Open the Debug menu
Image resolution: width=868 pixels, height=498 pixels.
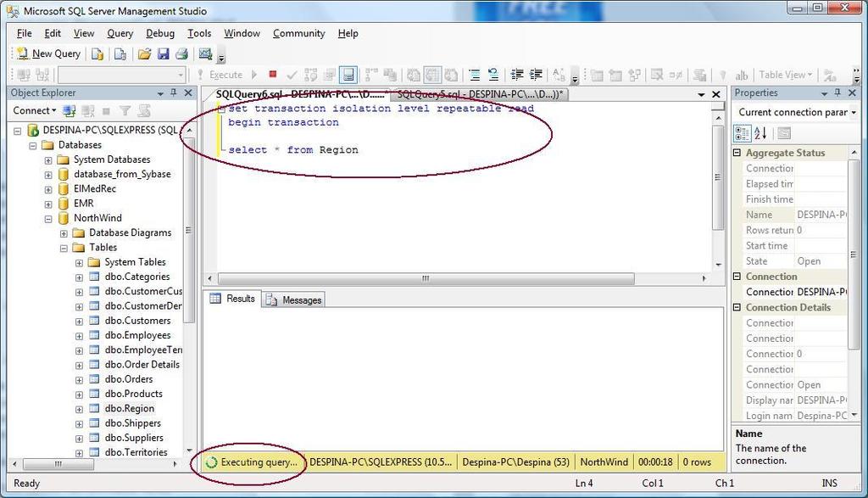(x=160, y=33)
